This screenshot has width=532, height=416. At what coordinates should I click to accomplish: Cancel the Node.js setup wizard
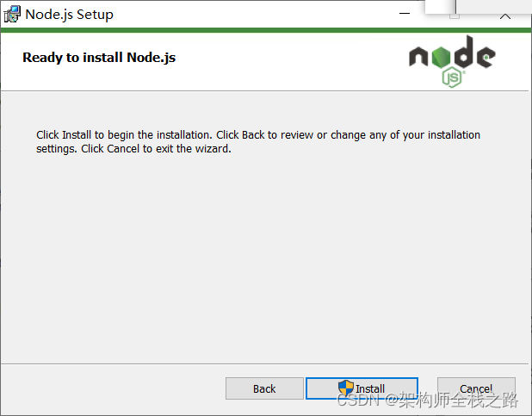(x=476, y=388)
